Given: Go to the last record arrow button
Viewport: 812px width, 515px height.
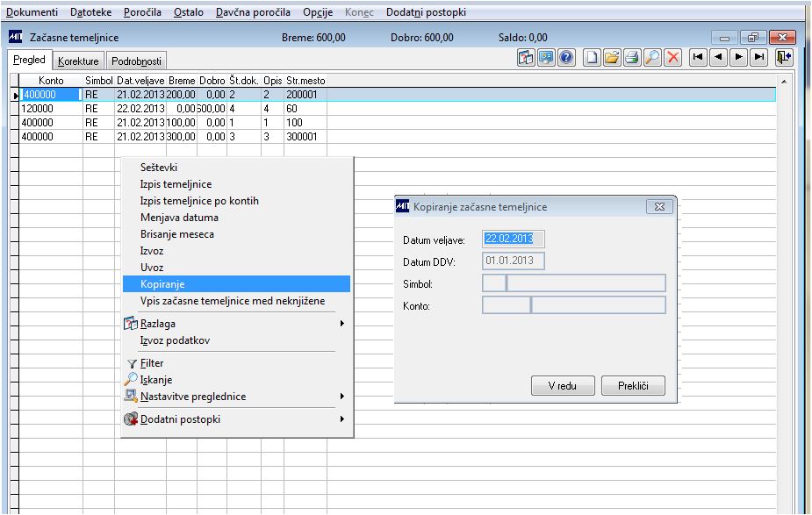Looking at the screenshot, I should 759,57.
